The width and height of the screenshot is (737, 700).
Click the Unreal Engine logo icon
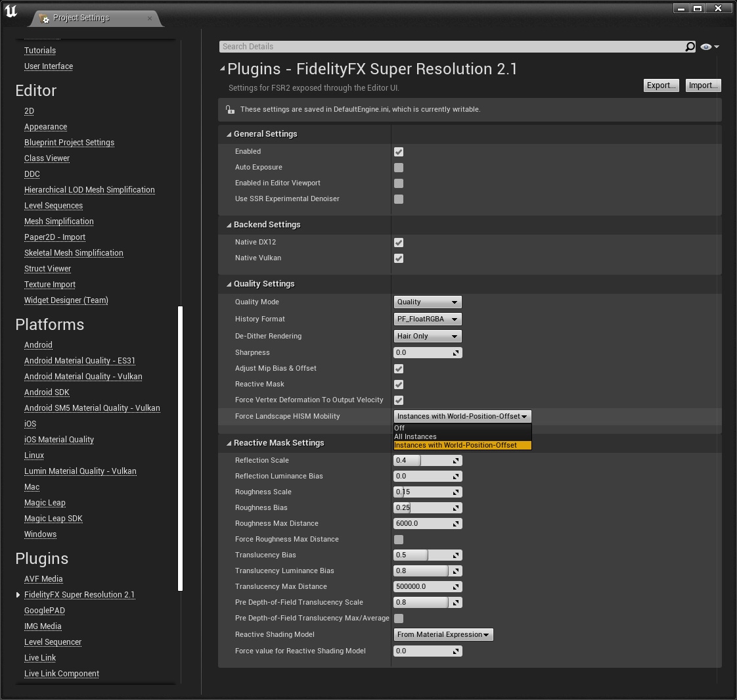(x=11, y=12)
